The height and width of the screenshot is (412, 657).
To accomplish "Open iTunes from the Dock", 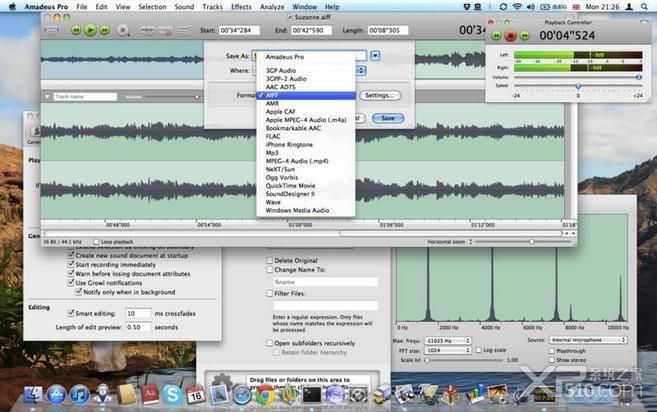I will click(80, 394).
